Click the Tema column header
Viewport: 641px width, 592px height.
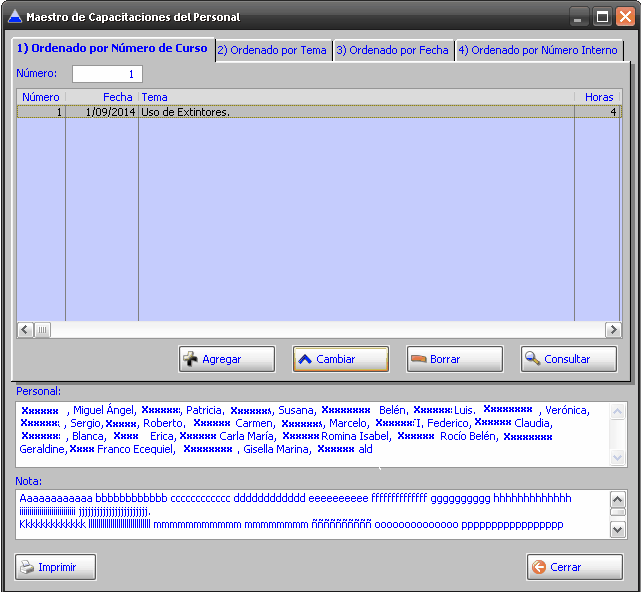pos(356,97)
